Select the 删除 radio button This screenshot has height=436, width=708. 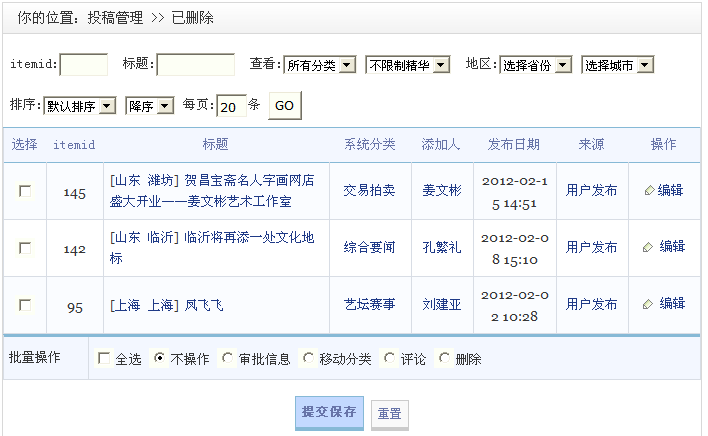click(x=444, y=358)
